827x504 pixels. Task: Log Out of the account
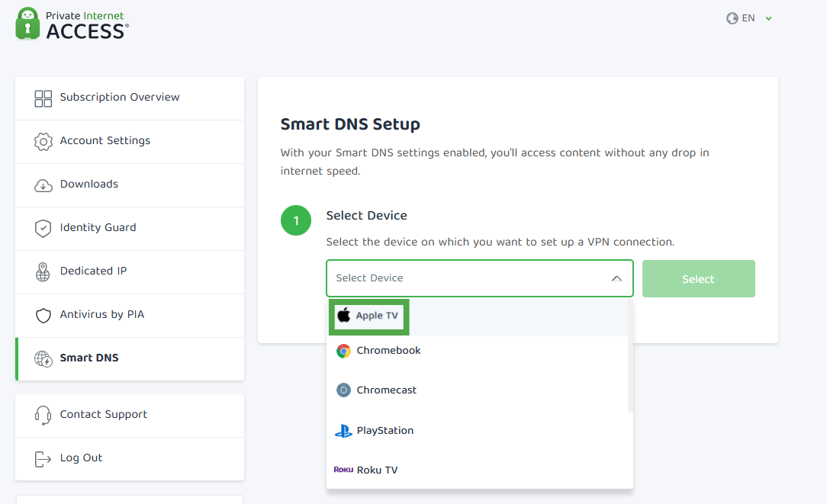pos(130,459)
